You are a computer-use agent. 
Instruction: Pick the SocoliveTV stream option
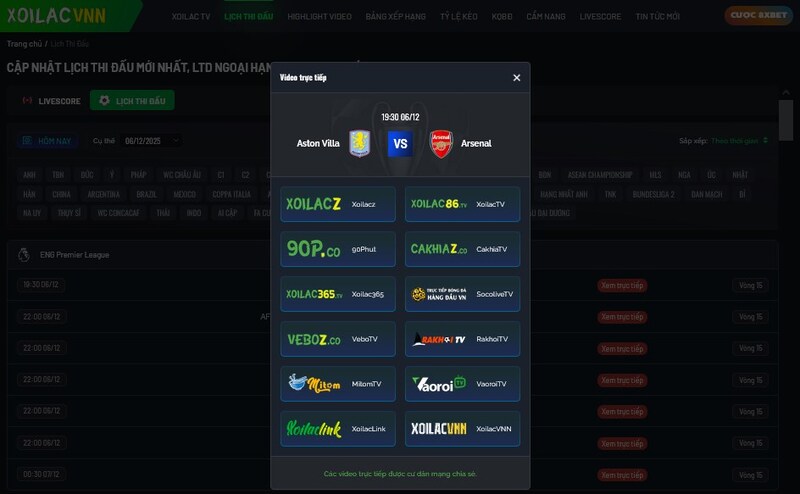pos(462,294)
